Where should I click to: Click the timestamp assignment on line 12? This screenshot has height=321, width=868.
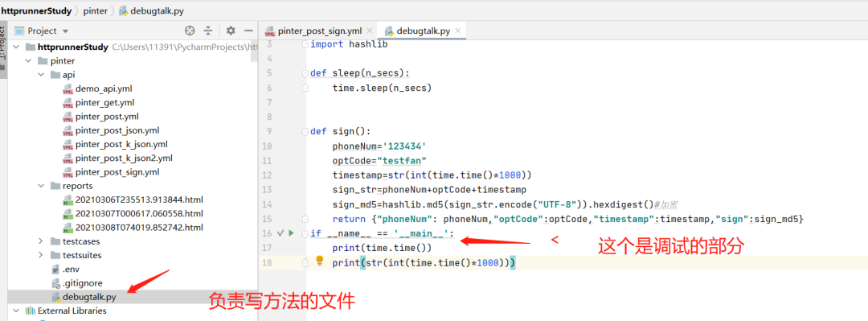tap(432, 175)
